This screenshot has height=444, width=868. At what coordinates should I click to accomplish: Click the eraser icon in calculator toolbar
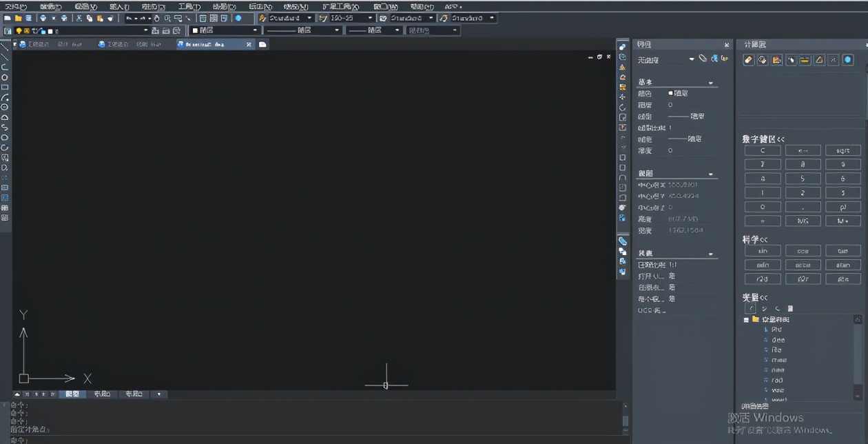click(x=749, y=60)
